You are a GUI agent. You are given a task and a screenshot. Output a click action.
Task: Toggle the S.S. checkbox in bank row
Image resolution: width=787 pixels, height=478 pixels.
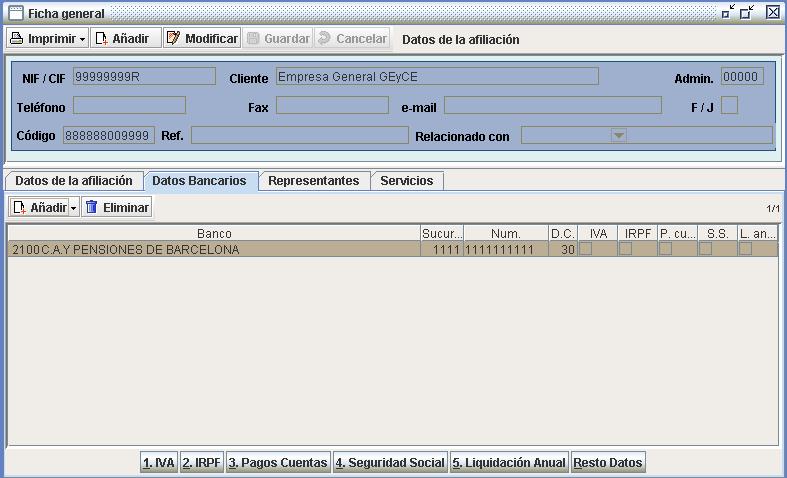706,249
